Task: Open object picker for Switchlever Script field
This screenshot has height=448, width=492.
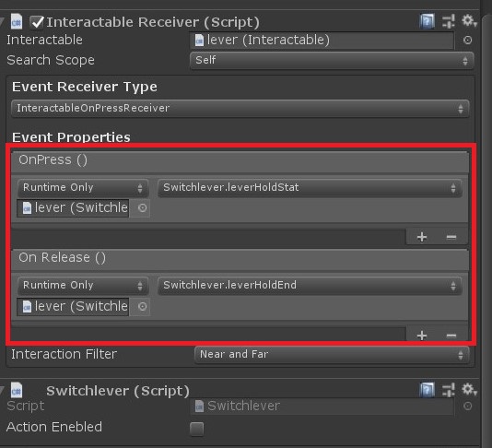Action: coord(467,406)
